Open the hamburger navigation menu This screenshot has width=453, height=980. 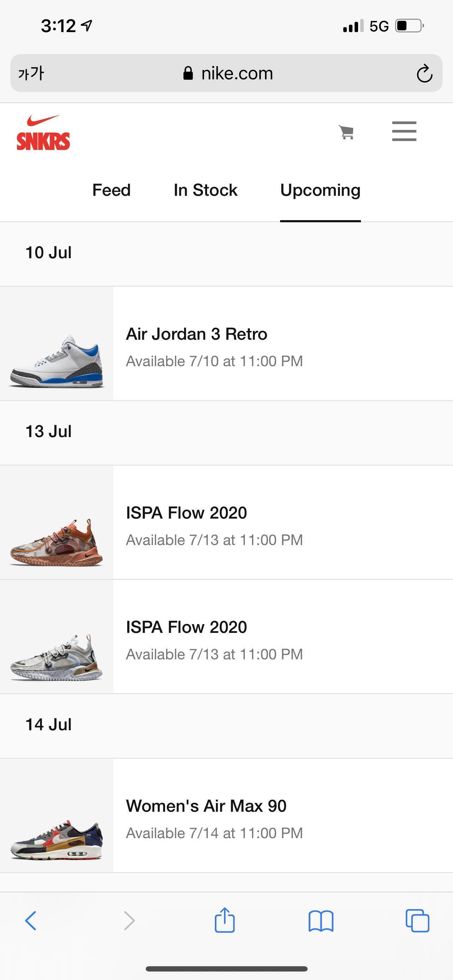[404, 131]
